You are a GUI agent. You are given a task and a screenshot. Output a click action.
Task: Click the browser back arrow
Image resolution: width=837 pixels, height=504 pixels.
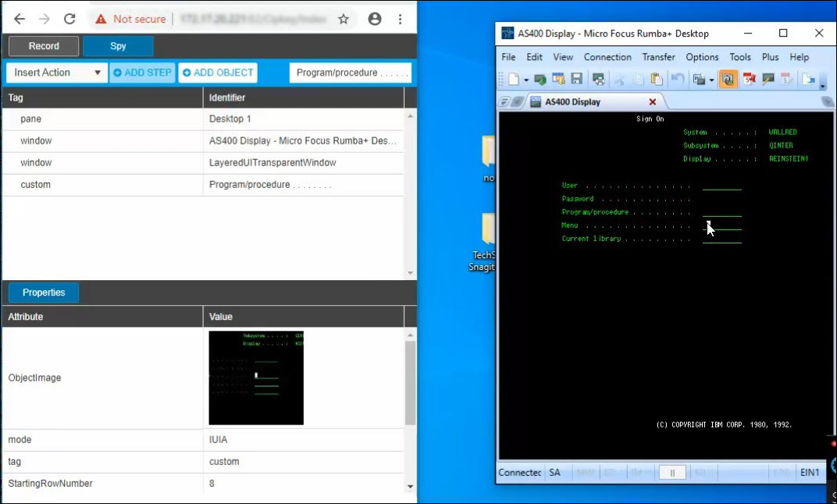pyautogui.click(x=20, y=20)
